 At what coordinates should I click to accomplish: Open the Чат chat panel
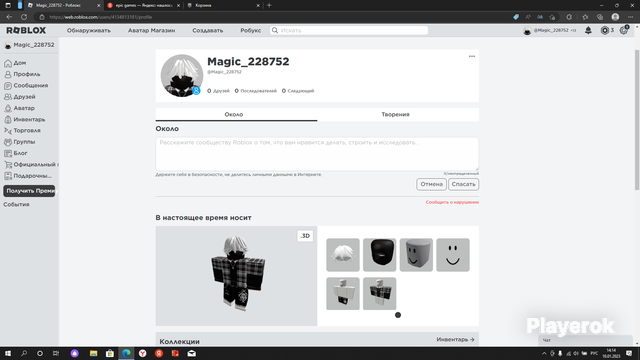click(x=585, y=340)
